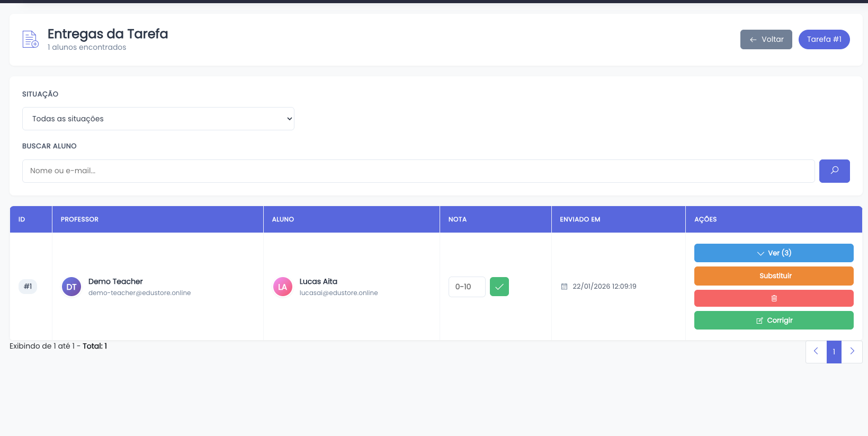Click the DT teacher avatar

point(71,287)
